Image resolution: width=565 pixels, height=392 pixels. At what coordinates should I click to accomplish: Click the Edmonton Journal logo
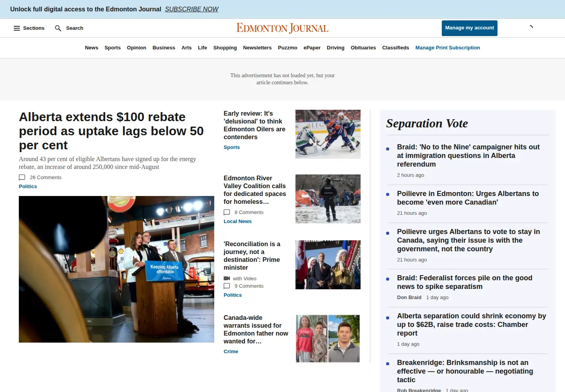[x=282, y=28]
